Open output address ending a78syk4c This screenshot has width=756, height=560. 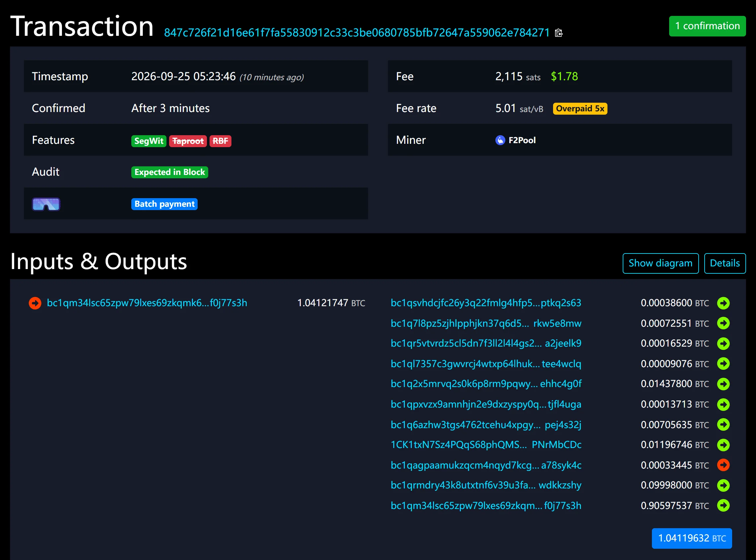tap(486, 465)
